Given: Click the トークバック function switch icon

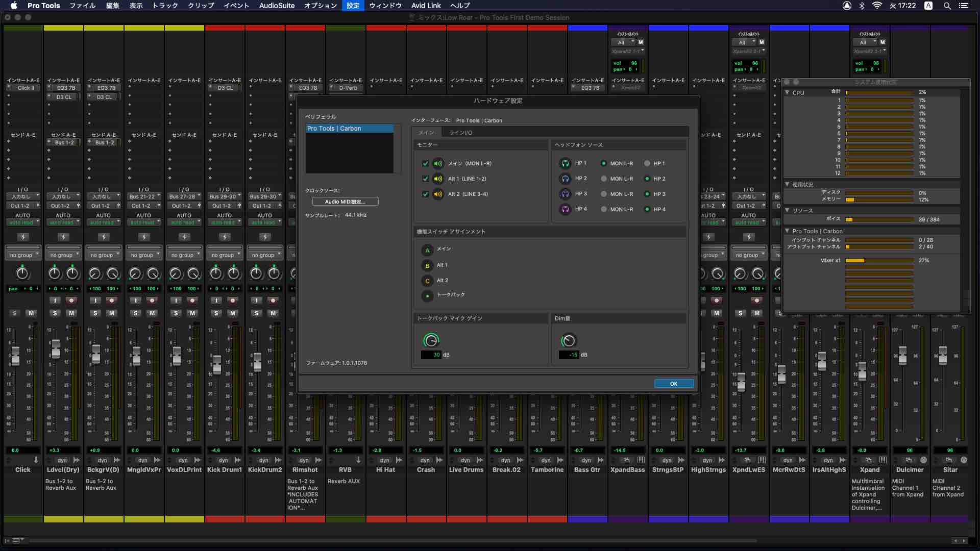Looking at the screenshot, I should pyautogui.click(x=427, y=296).
